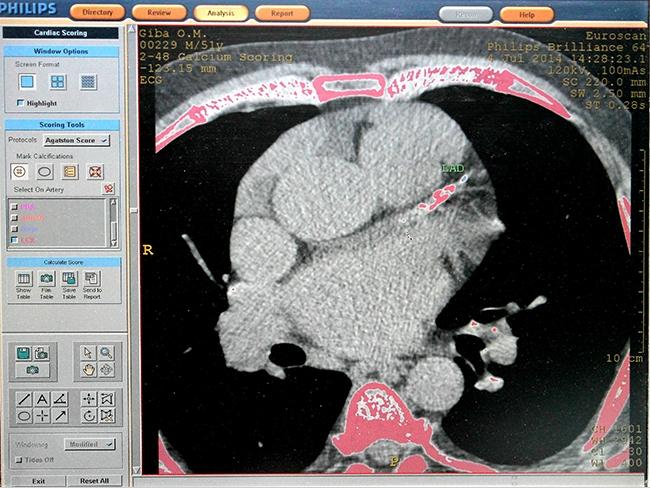Choose the pan hand tool

pyautogui.click(x=87, y=370)
